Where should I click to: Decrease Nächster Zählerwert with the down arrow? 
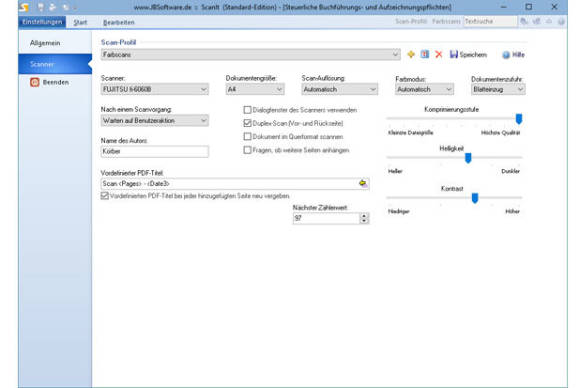click(x=364, y=221)
